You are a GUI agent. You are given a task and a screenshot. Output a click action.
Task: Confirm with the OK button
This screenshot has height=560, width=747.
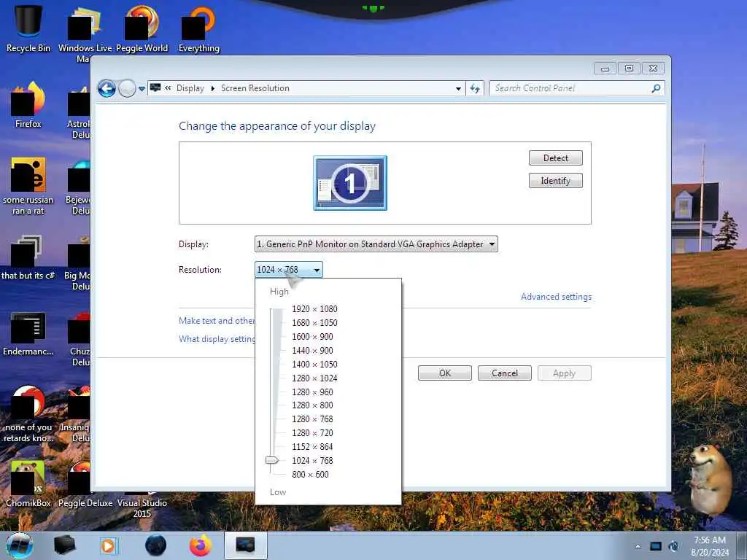pyautogui.click(x=445, y=373)
